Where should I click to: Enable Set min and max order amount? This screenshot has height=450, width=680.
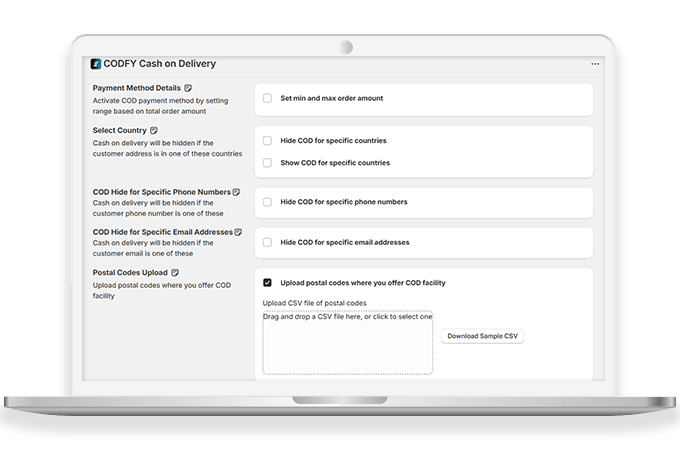[267, 98]
